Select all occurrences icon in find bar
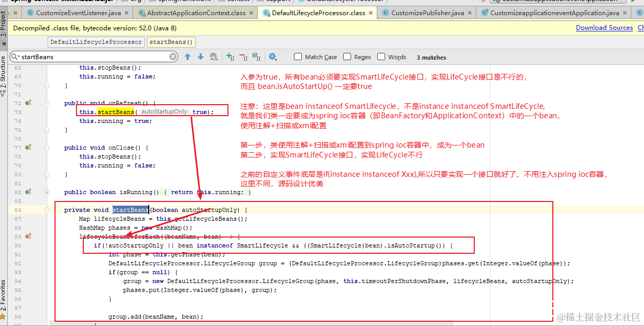The height and width of the screenshot is (326, 644). point(256,57)
